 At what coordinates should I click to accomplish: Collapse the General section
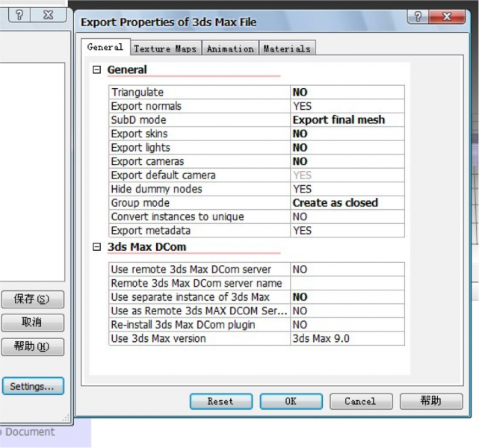pos(96,70)
